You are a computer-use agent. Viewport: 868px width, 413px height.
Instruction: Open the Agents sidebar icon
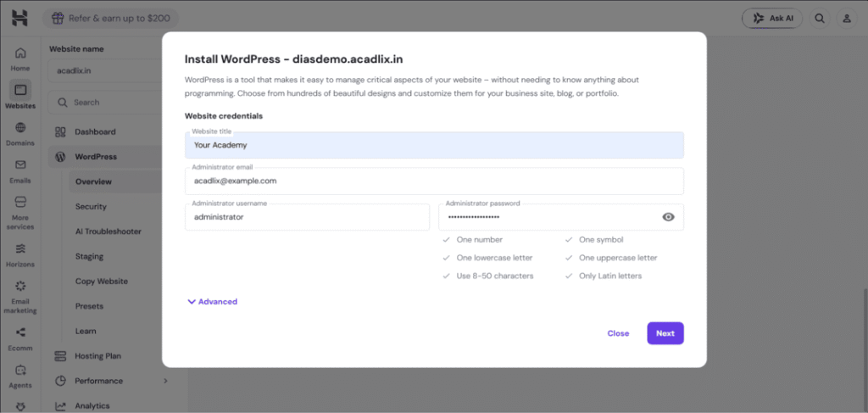coord(20,369)
